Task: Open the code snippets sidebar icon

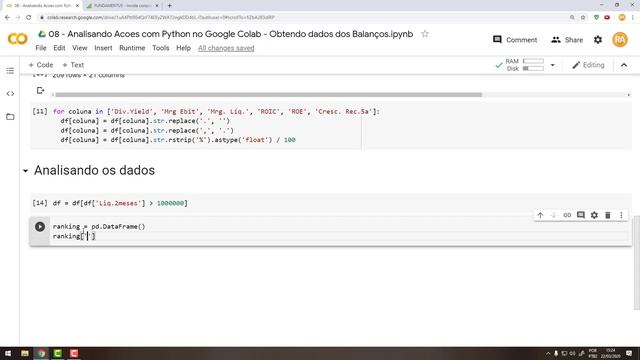Action: click(x=10, y=94)
